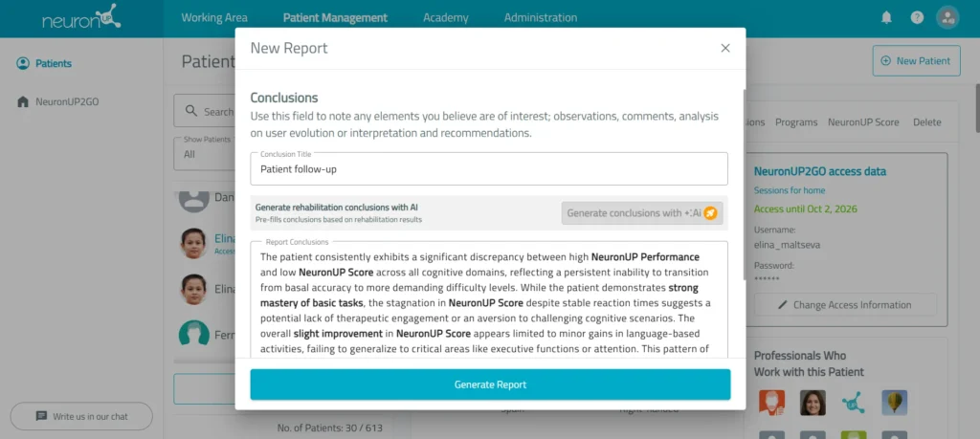
Task: Click the New Patient button
Action: point(916,60)
